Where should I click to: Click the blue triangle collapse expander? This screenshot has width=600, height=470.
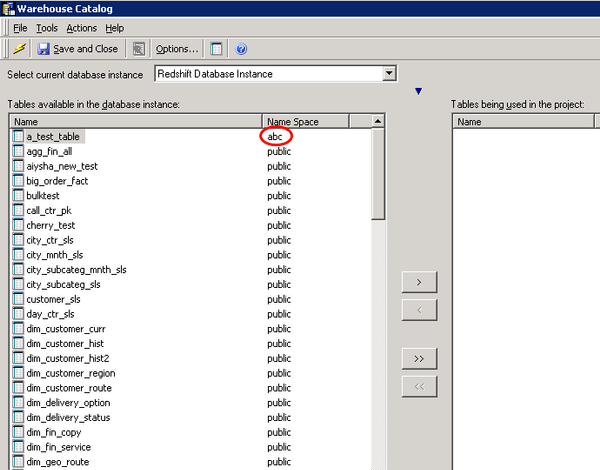(419, 91)
